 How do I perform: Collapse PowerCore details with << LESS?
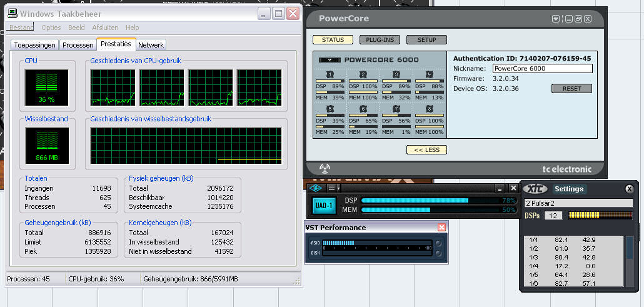coord(427,149)
